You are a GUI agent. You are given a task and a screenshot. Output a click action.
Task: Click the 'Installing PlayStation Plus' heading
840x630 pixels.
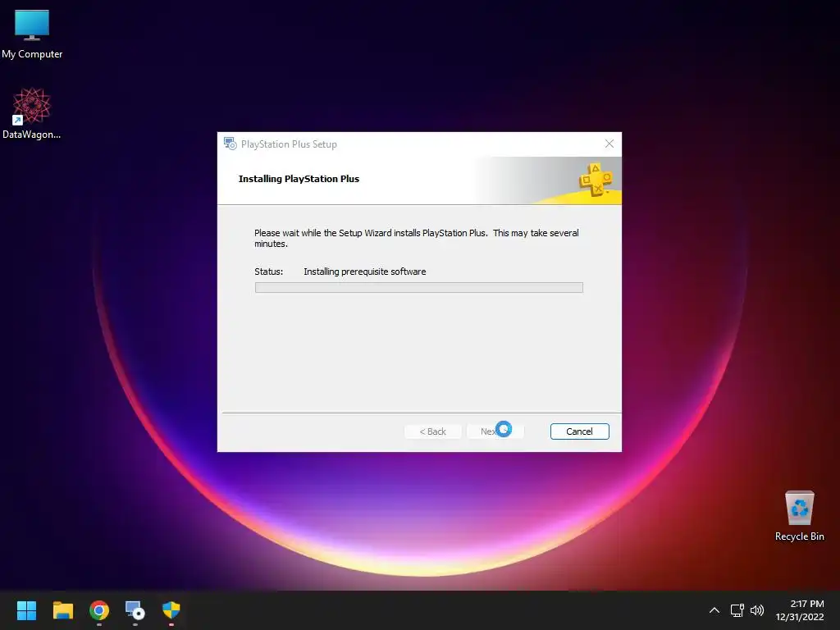299,179
